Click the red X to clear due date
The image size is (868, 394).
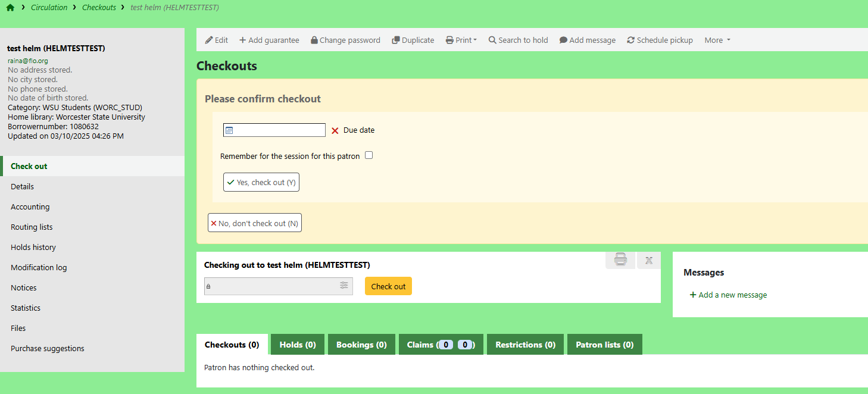[x=335, y=130]
